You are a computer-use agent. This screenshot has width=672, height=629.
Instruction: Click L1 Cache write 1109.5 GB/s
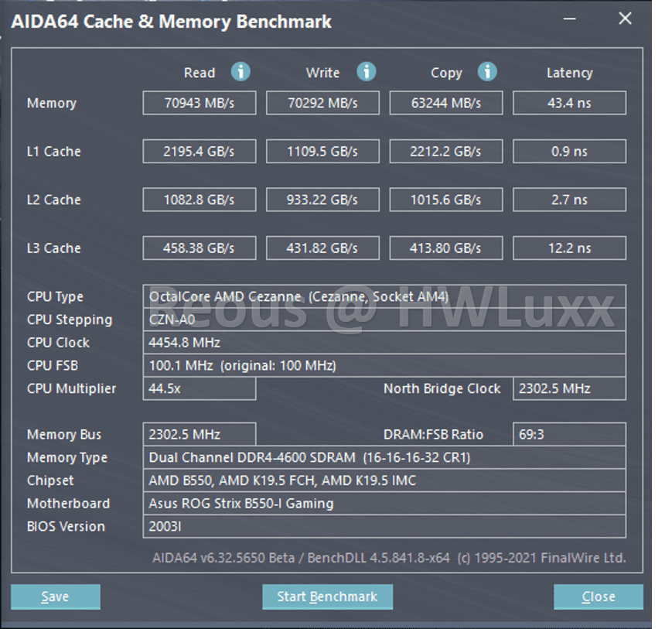(x=322, y=152)
